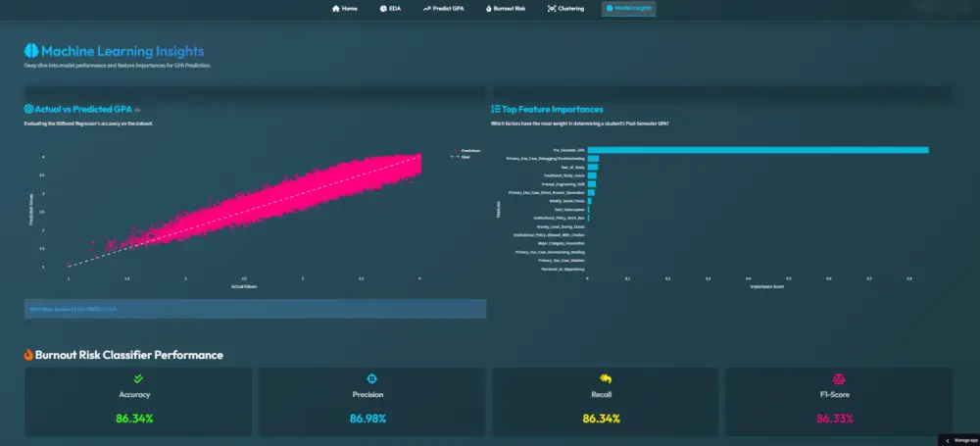Open the Home navigation item
The image size is (980, 446).
(344, 9)
